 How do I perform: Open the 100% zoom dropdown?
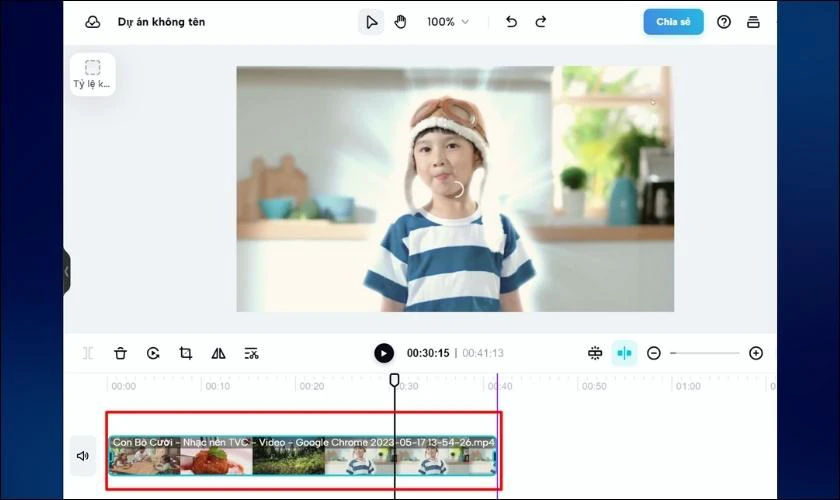coord(447,22)
